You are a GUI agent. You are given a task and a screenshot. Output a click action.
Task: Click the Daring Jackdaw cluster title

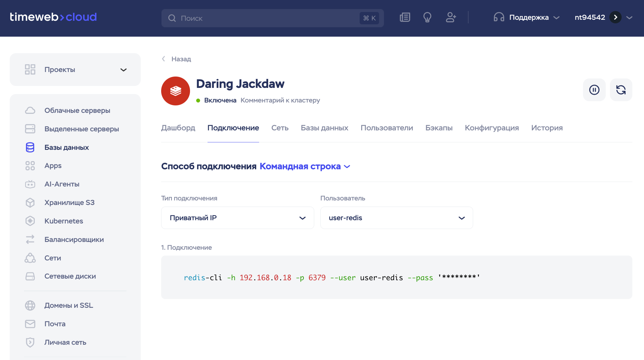pos(240,84)
